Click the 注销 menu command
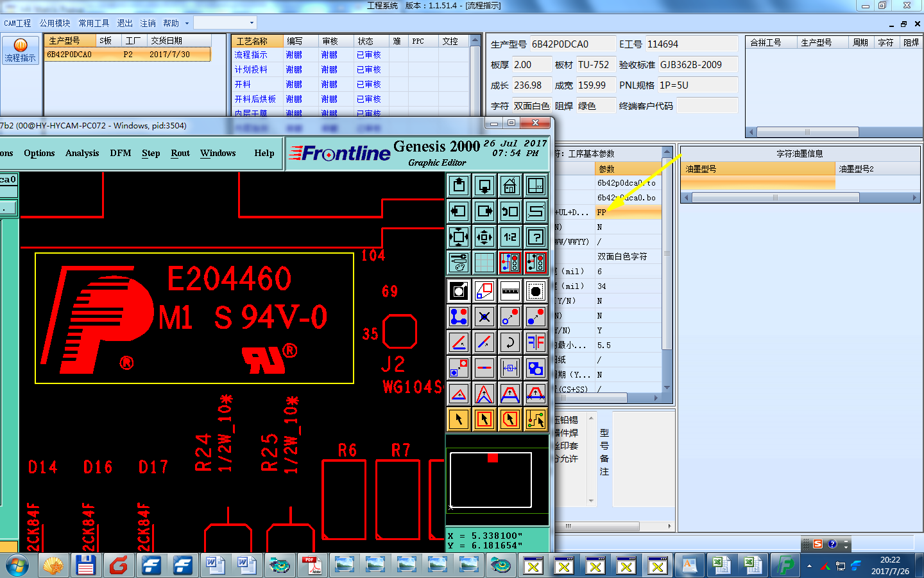The height and width of the screenshot is (578, 924). pos(148,23)
